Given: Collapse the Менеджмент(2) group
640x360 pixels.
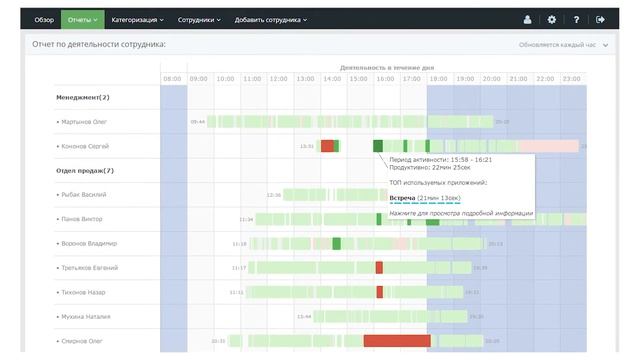Looking at the screenshot, I should tap(82, 98).
